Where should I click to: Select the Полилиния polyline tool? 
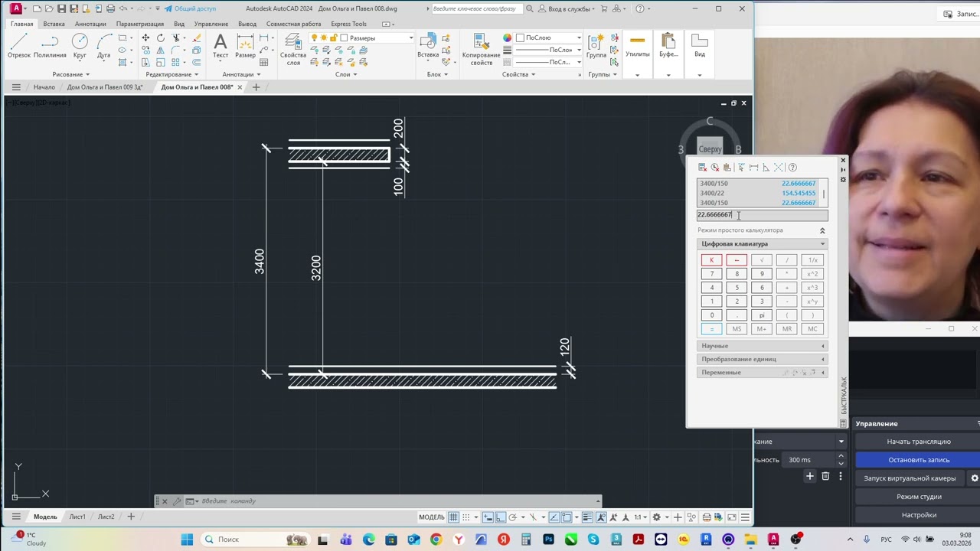click(50, 46)
